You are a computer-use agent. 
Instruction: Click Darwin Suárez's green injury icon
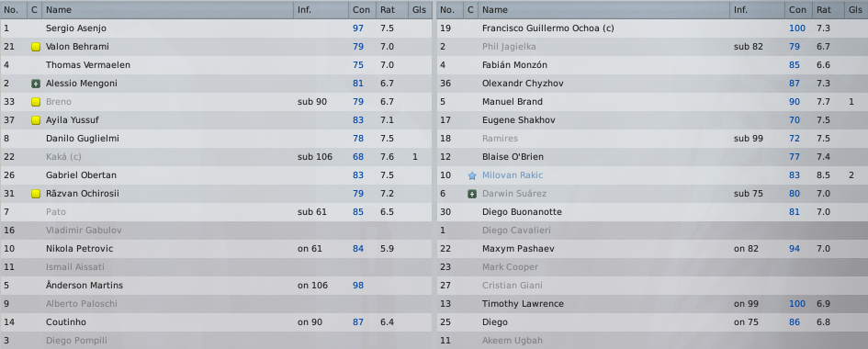coord(471,194)
